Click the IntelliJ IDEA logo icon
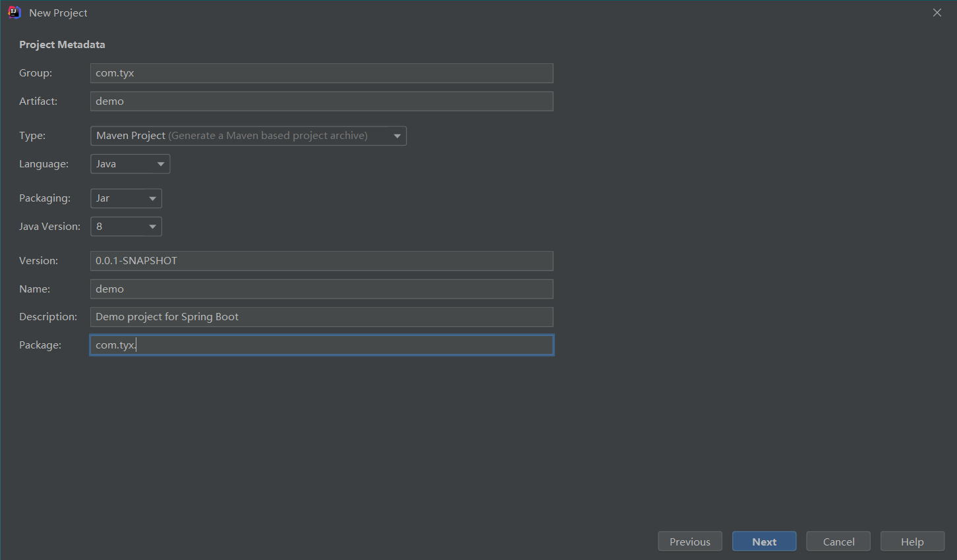The image size is (957, 560). click(14, 13)
